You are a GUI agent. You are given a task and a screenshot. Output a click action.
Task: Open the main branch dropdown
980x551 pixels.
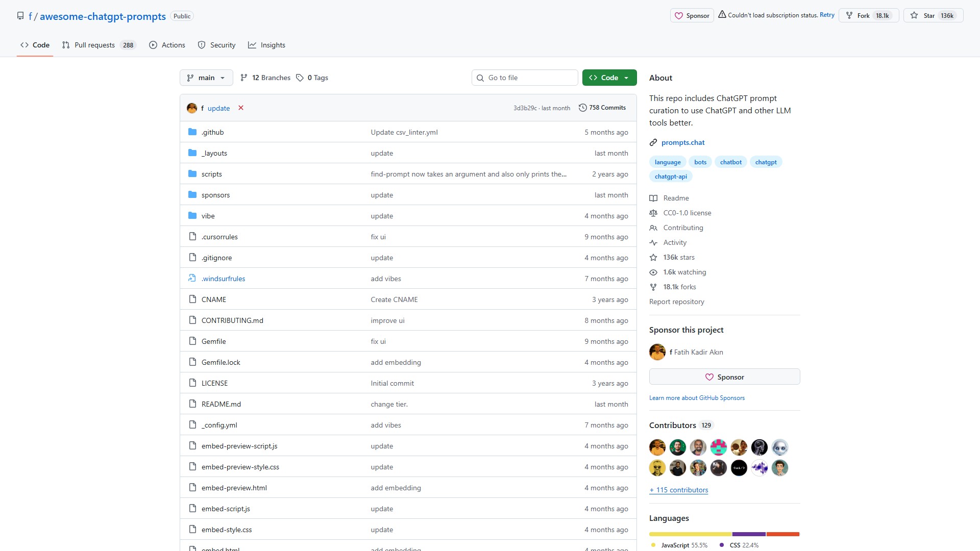point(206,78)
